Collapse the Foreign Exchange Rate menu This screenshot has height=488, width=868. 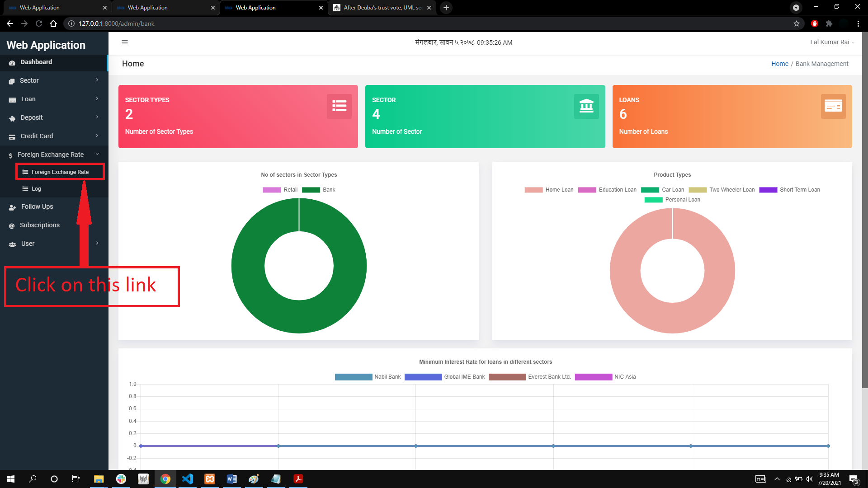(x=54, y=155)
